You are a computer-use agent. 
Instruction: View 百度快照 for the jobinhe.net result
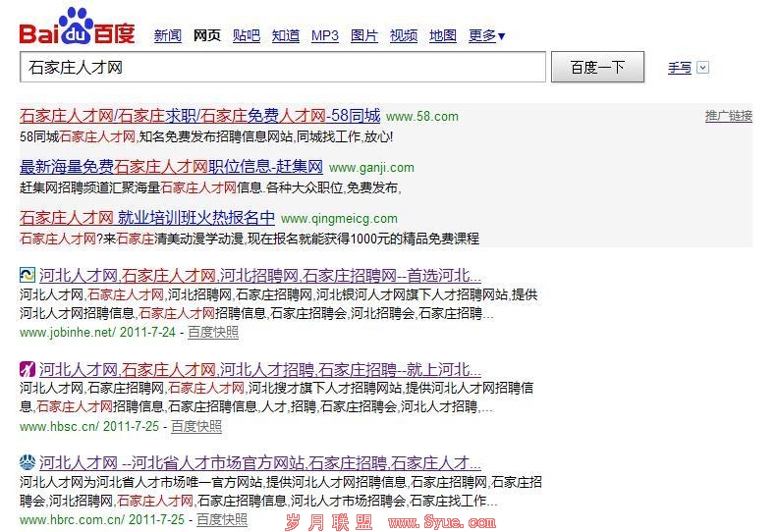coord(213,332)
